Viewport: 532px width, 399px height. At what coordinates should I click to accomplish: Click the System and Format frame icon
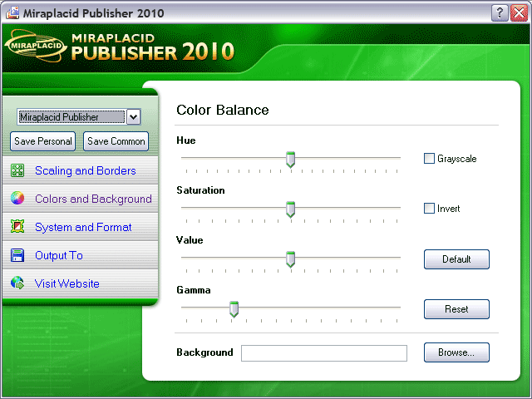[x=17, y=226]
